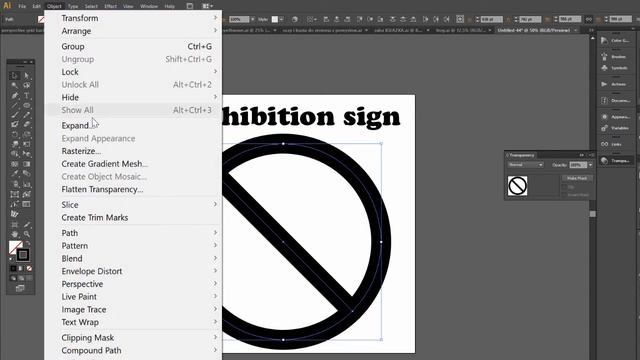Open the Brushes panel

pos(616,57)
